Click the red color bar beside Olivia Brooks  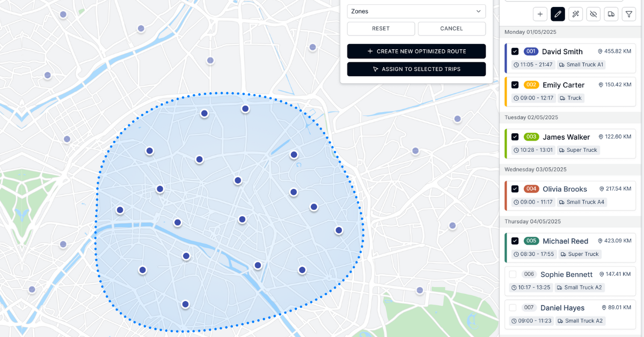pos(505,195)
